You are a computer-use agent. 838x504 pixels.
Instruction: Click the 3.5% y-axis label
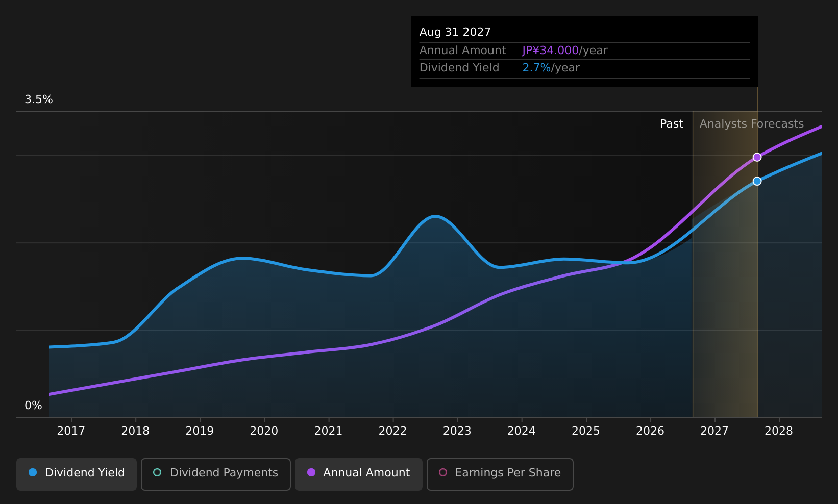tap(39, 99)
